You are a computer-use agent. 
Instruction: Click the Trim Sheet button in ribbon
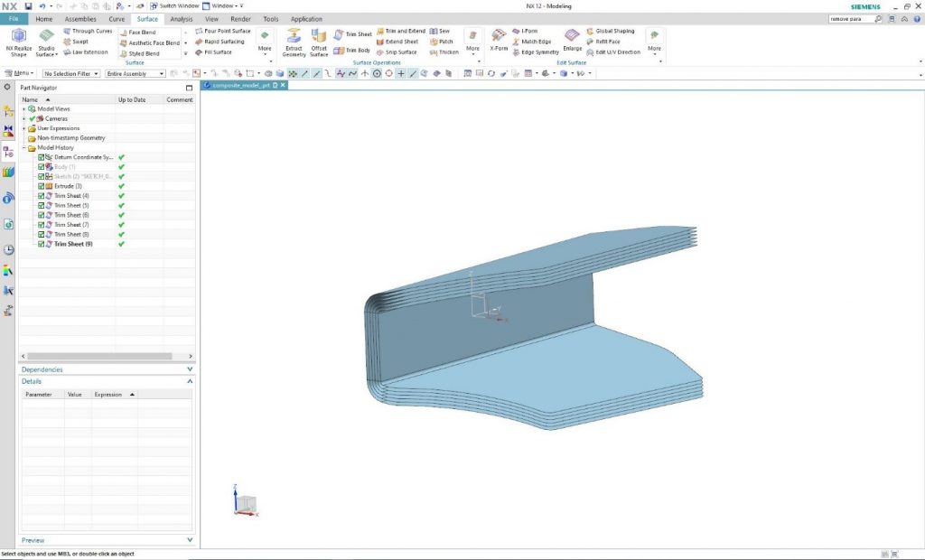click(x=353, y=34)
